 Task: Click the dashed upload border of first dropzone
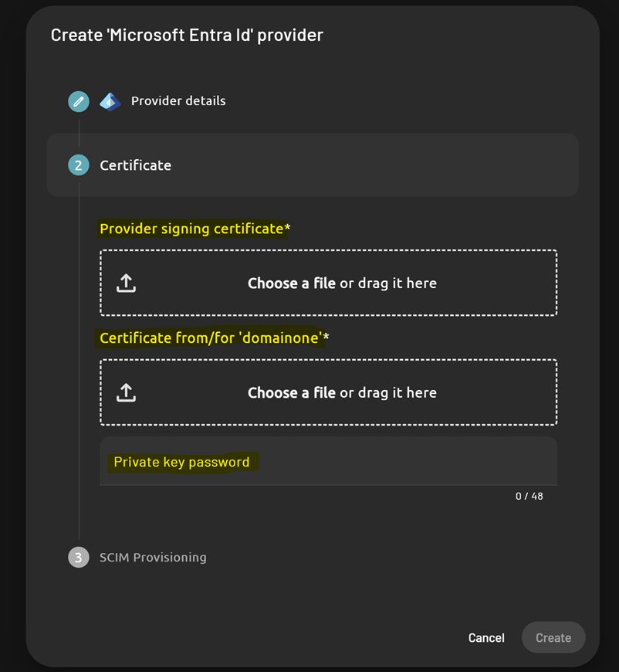pos(328,249)
